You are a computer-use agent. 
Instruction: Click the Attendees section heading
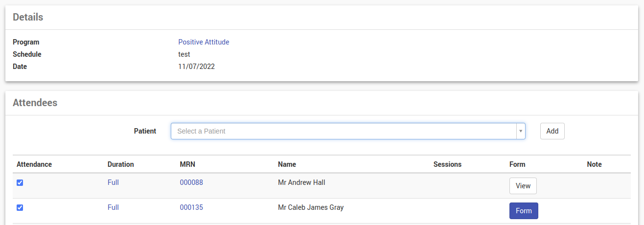pyautogui.click(x=35, y=103)
